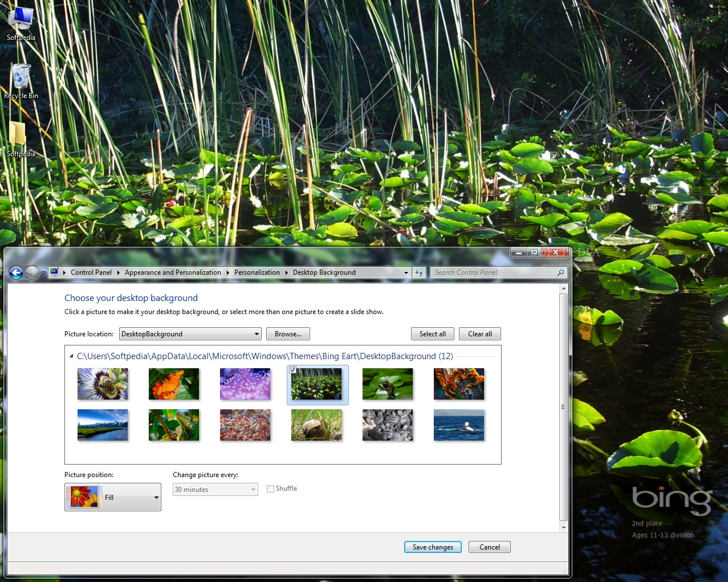728x582 pixels.
Task: Select the red berries thumbnail
Action: [x=245, y=425]
